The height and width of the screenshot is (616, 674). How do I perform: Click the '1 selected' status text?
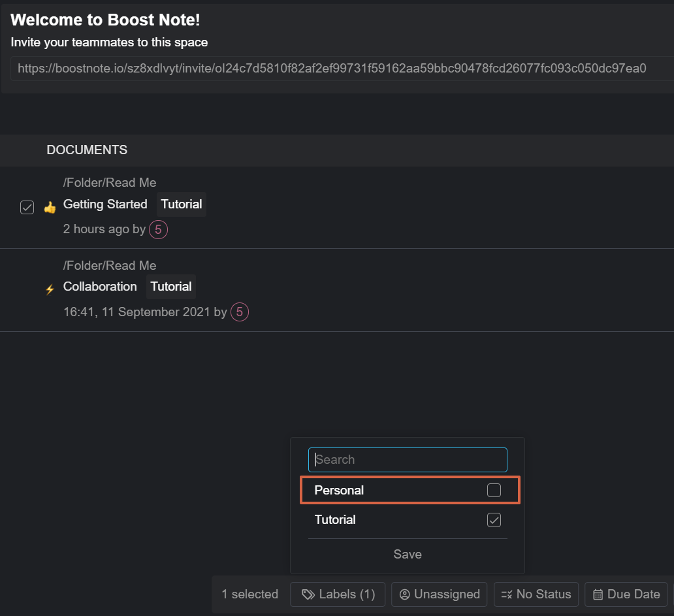pos(249,594)
